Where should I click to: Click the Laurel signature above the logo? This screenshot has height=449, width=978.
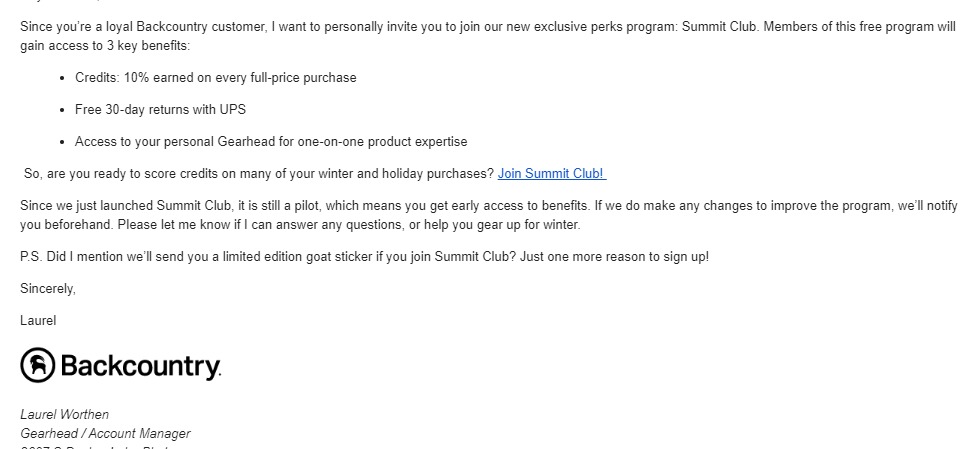(38, 321)
